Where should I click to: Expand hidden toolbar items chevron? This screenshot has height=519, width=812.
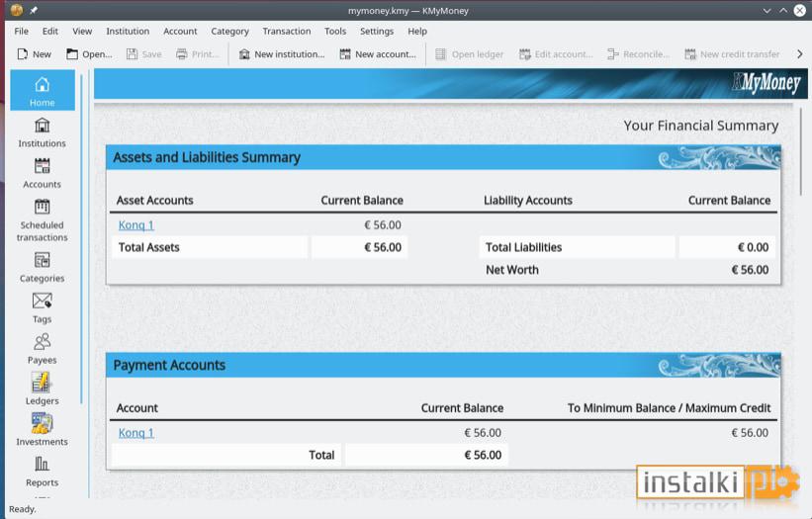point(800,53)
